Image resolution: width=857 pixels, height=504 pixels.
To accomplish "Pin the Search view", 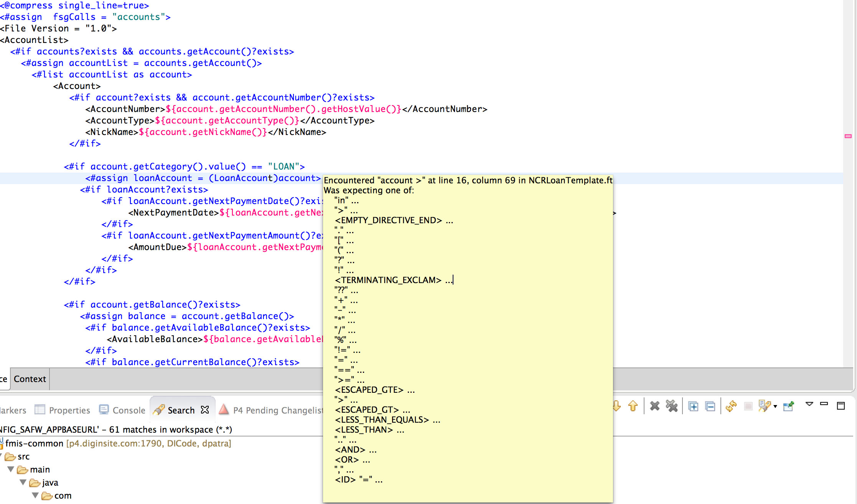I will pyautogui.click(x=788, y=406).
